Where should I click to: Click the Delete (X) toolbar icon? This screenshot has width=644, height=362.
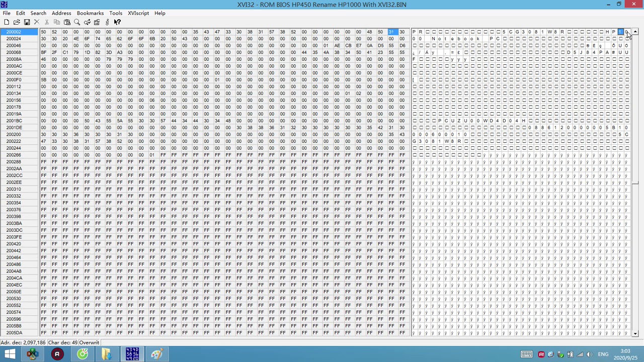(x=37, y=22)
